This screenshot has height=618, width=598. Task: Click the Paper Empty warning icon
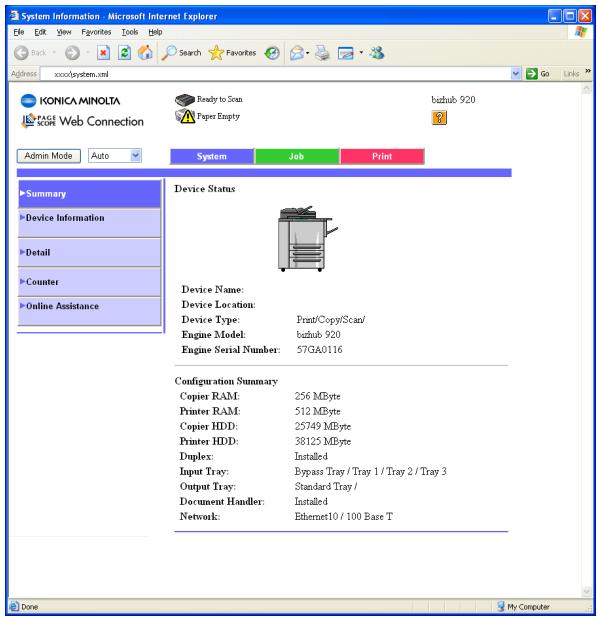(x=185, y=116)
